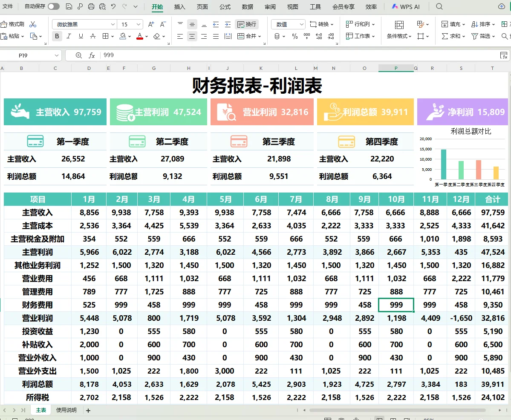Viewport: 511px width, 420px height.
Task: Decrease indent icon
Action: 216,24
